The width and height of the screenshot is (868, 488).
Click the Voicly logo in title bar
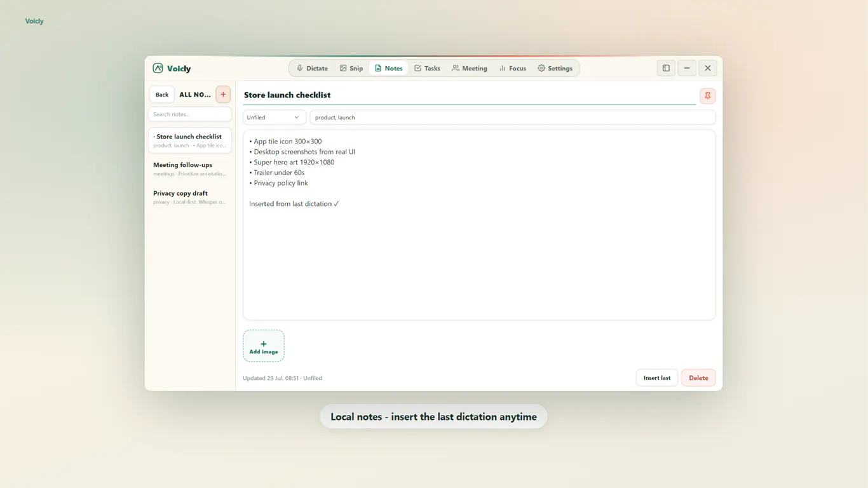tap(172, 68)
